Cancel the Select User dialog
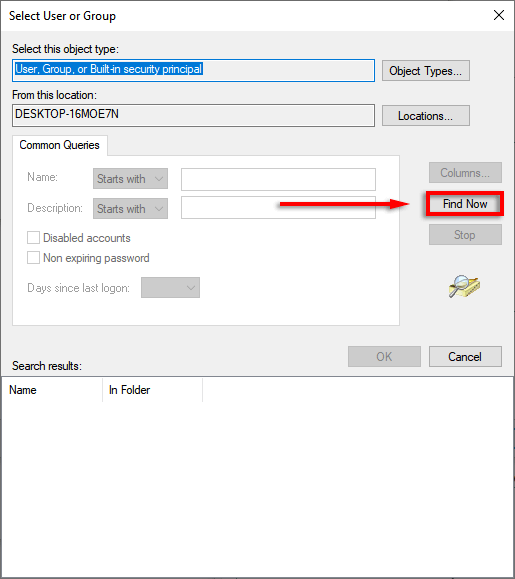Viewport: 515px width, 579px height. pyautogui.click(x=465, y=356)
